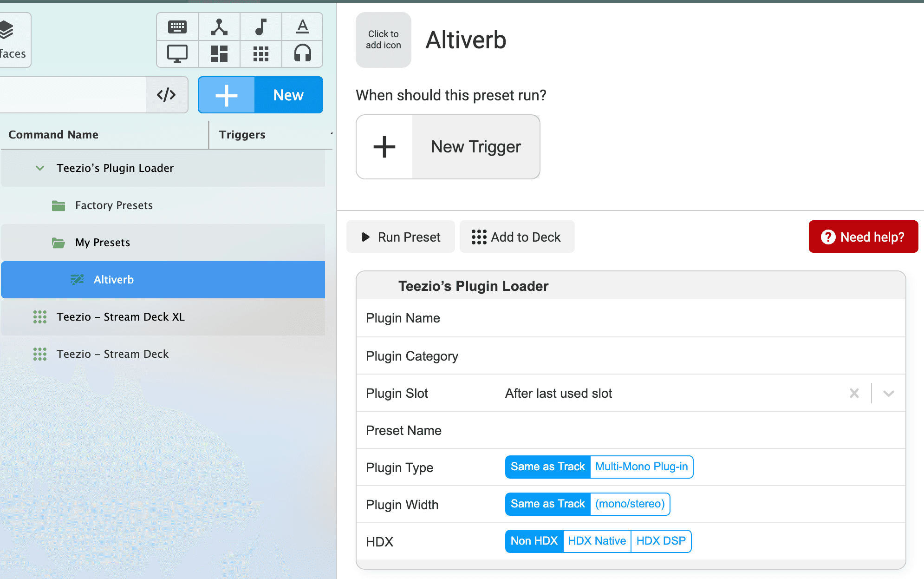Click the plus part of New button
This screenshot has height=579, width=924.
point(227,95)
